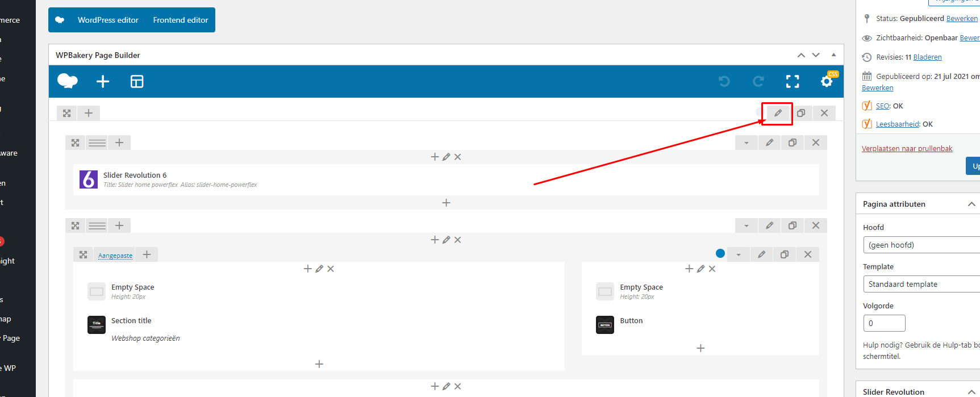The image size is (980, 397).
Task: Click the Slider Revolution row move handle
Action: coord(76,143)
